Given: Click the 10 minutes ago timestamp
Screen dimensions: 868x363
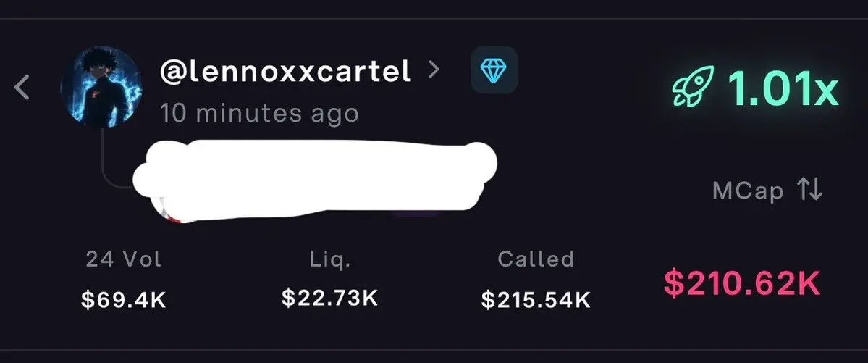Looking at the screenshot, I should (260, 113).
